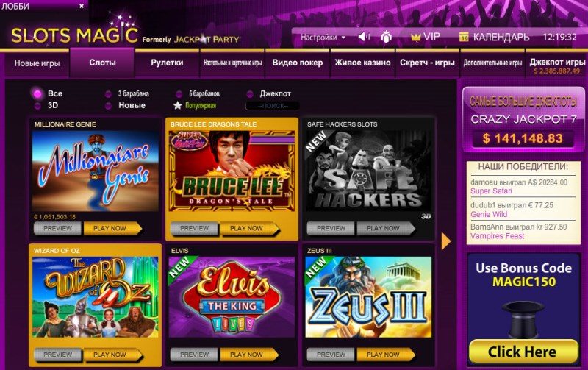Close the ЛОББИ tab with X

pos(82,6)
